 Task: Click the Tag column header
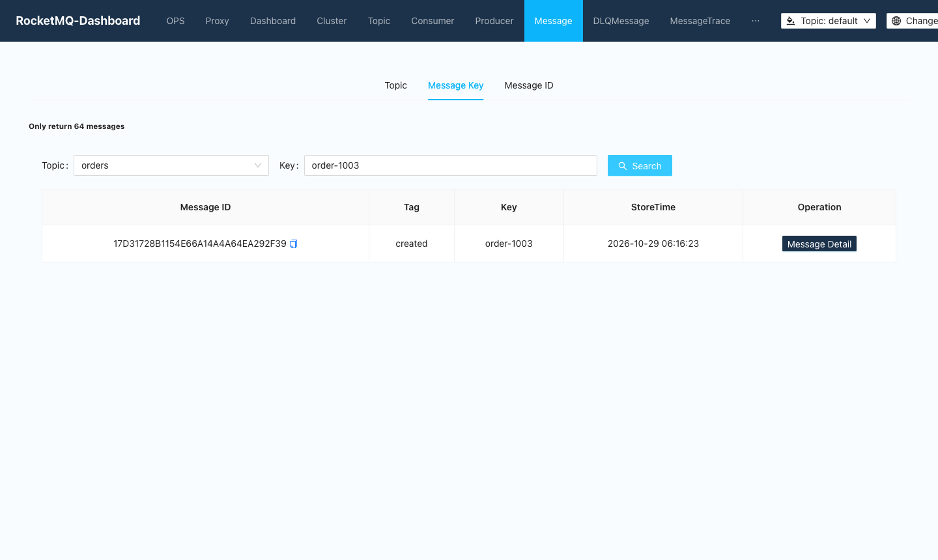412,207
